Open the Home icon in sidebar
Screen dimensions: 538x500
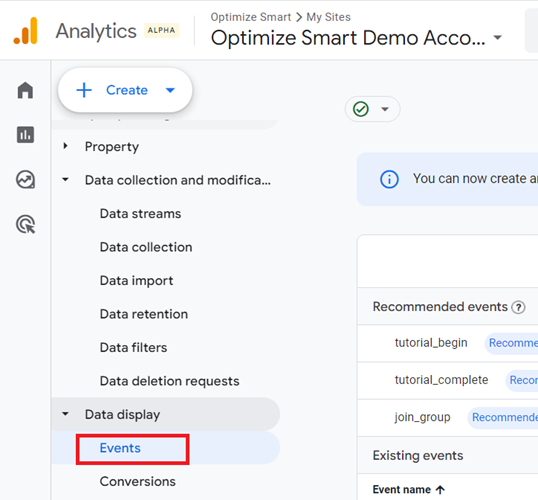[25, 90]
